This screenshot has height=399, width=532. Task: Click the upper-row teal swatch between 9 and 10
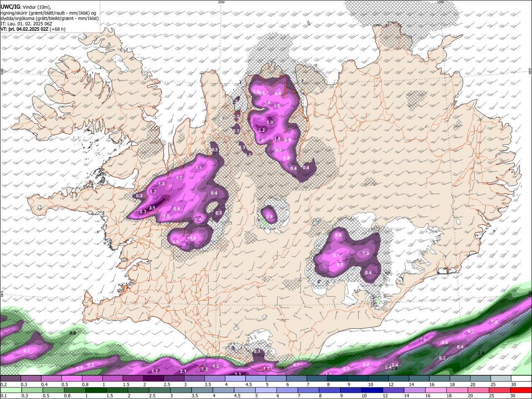click(x=357, y=379)
